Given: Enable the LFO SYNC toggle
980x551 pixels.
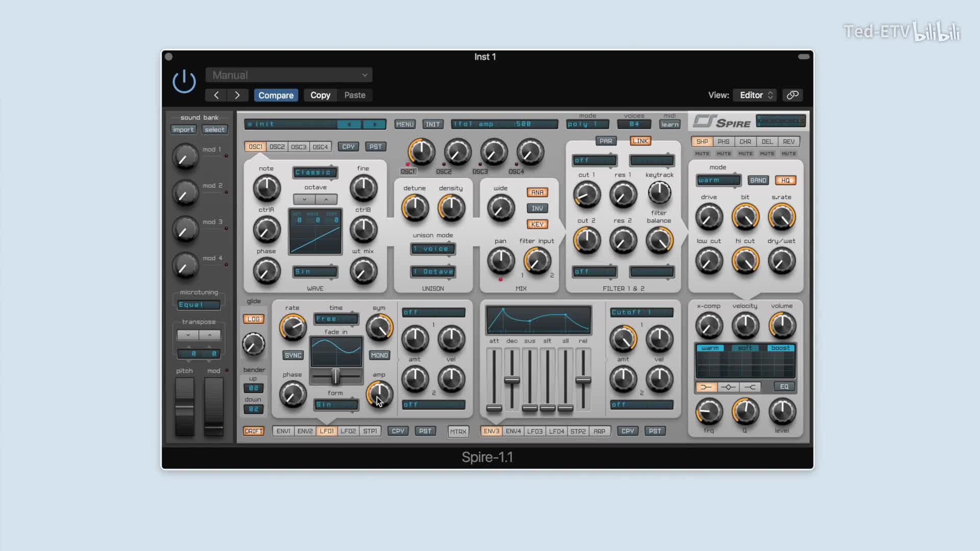Looking at the screenshot, I should point(293,355).
